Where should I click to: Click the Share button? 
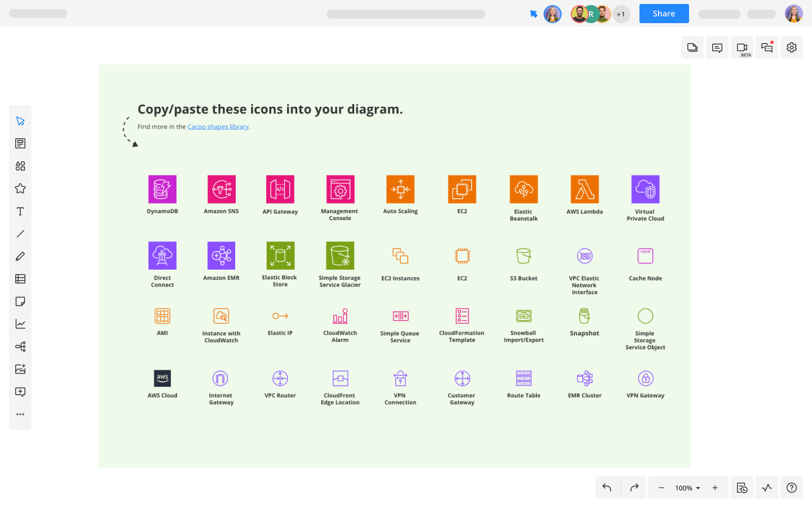664,14
